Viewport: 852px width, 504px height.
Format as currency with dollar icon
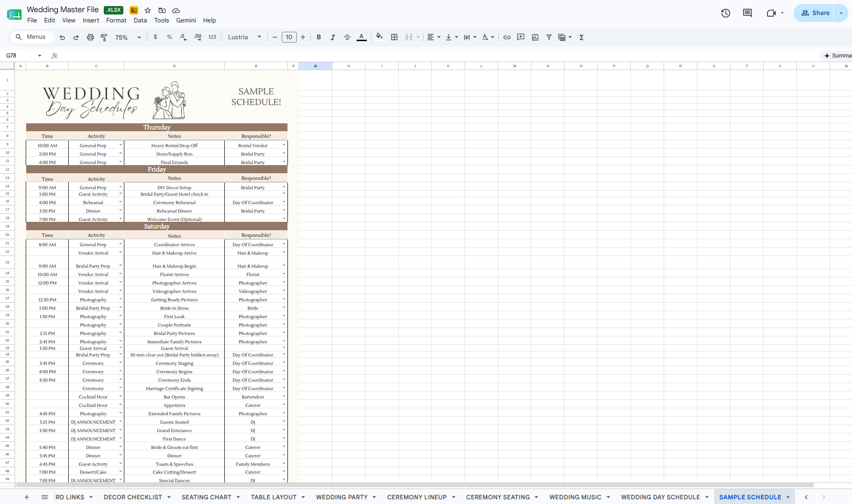coord(156,37)
